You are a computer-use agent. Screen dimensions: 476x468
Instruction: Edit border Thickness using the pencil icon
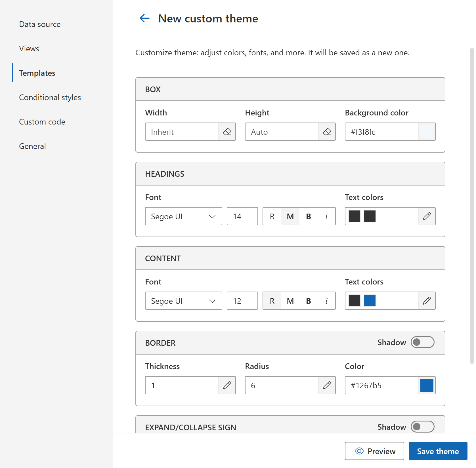tap(227, 385)
